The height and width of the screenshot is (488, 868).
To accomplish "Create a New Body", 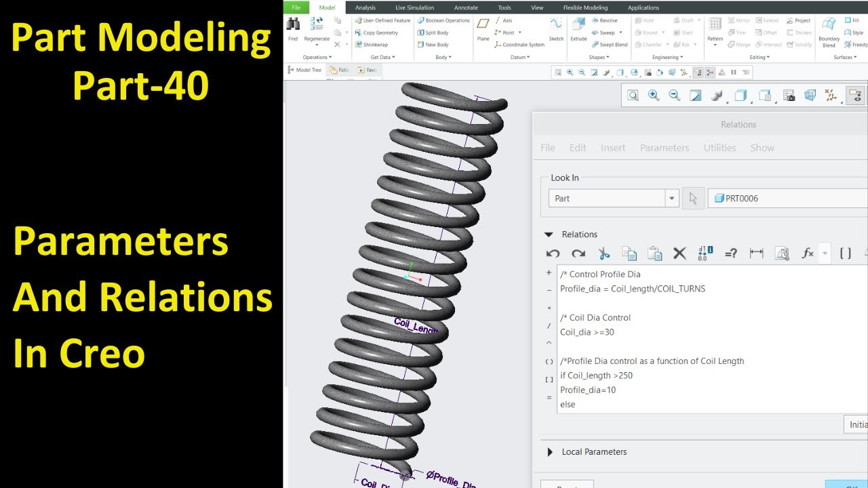I will coord(433,45).
